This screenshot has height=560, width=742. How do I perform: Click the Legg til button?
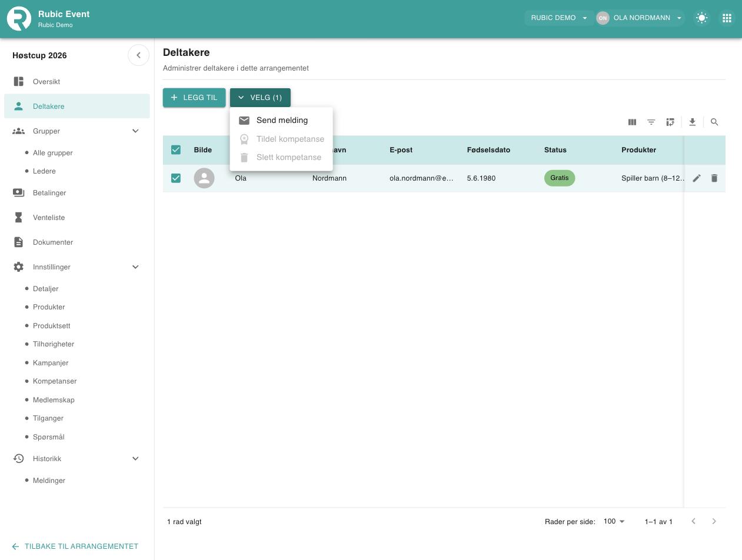pos(194,98)
